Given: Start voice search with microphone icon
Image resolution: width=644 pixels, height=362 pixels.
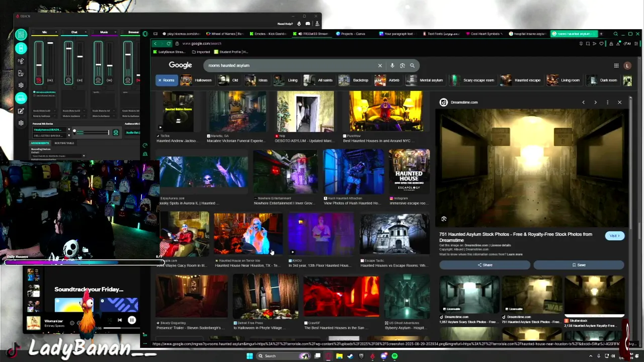Looking at the screenshot, I should [392, 65].
